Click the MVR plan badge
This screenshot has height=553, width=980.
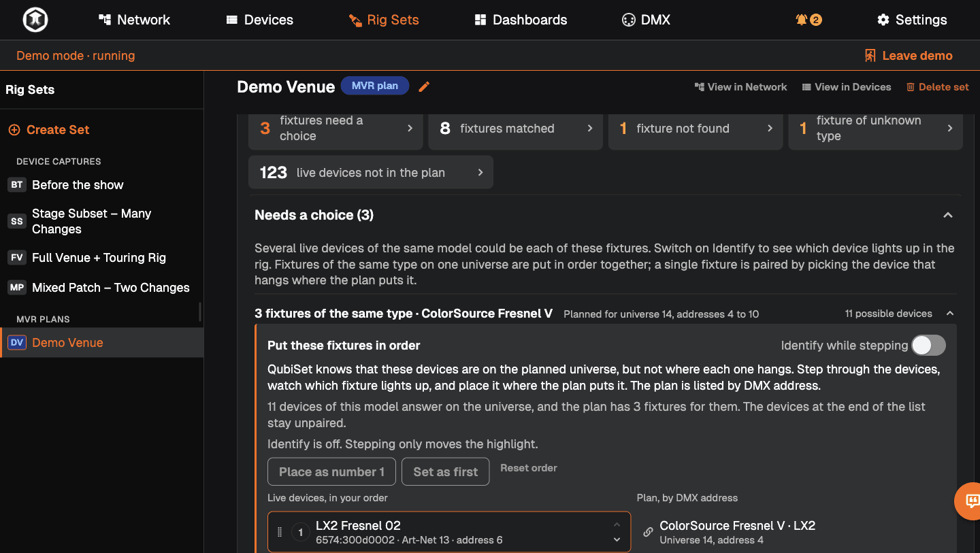point(375,86)
